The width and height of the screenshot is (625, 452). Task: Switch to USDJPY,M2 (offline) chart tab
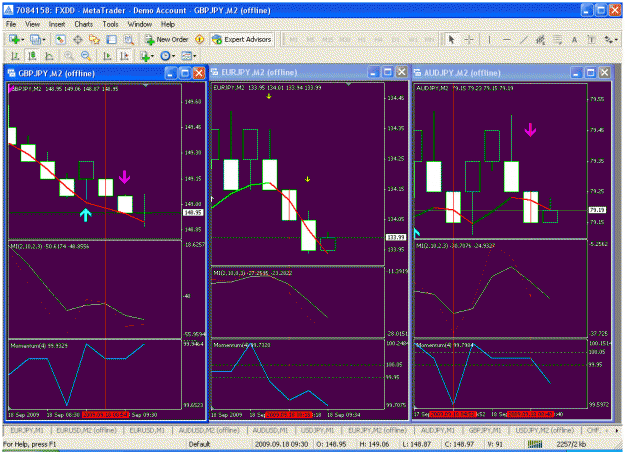pyautogui.click(x=544, y=430)
